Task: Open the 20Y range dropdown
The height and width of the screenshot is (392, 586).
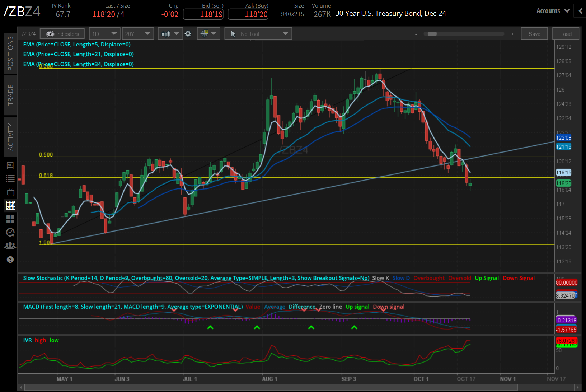Action: click(x=138, y=33)
